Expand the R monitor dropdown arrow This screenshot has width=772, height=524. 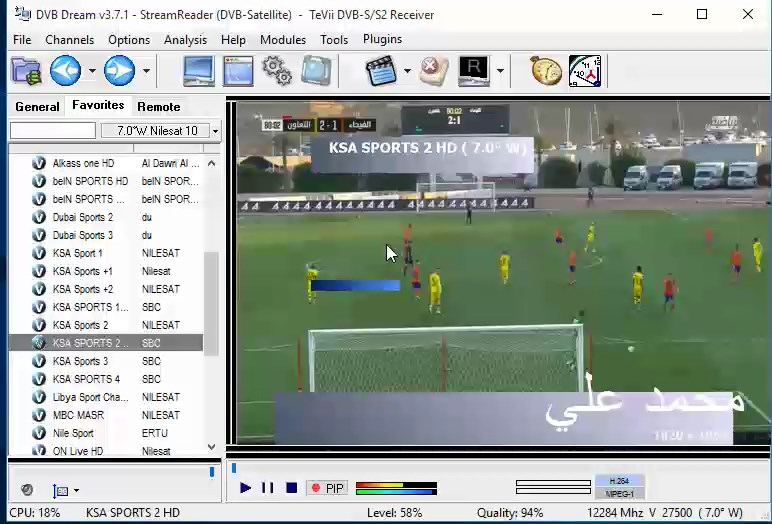500,71
